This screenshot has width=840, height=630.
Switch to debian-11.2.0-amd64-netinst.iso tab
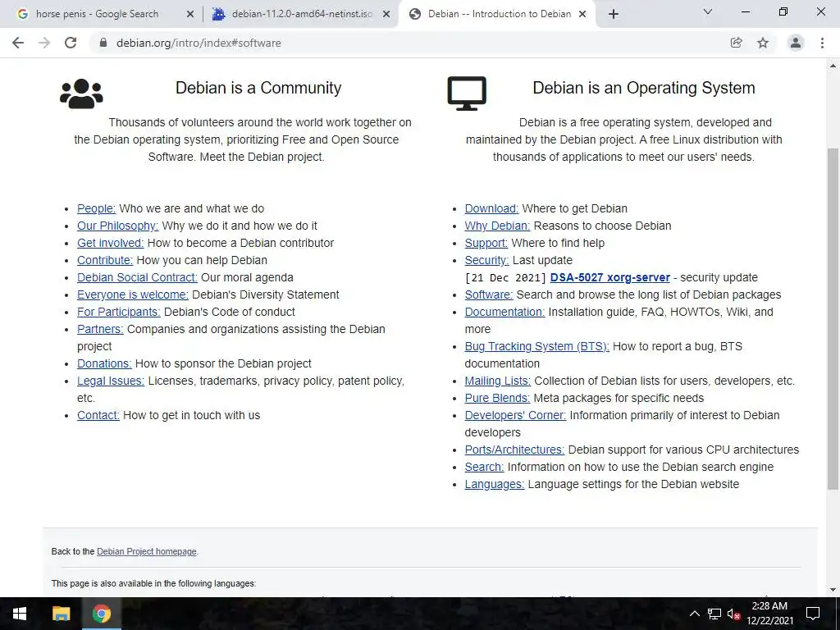point(302,14)
